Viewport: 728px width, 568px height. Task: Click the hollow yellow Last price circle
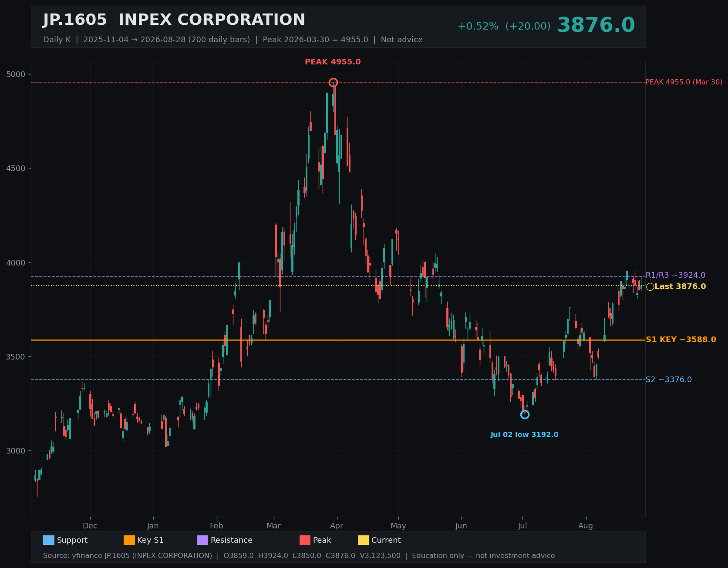click(x=650, y=286)
